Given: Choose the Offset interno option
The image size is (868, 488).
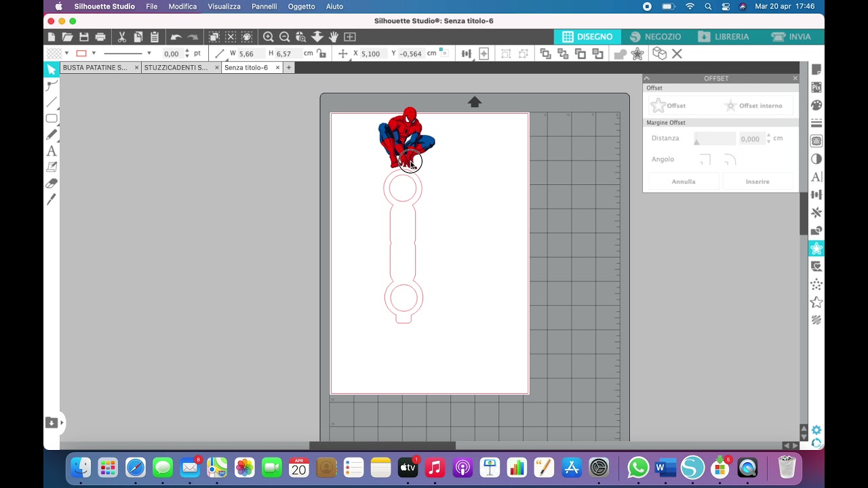Looking at the screenshot, I should (753, 106).
